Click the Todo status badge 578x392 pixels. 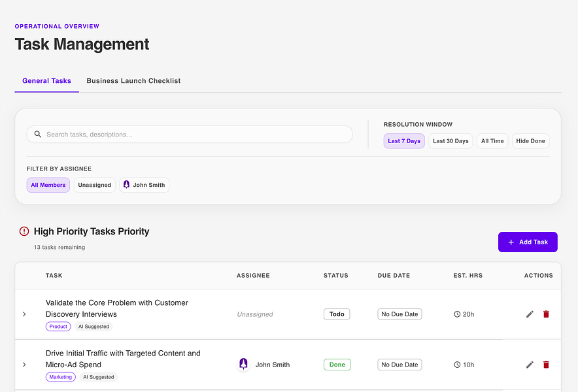[x=337, y=314]
